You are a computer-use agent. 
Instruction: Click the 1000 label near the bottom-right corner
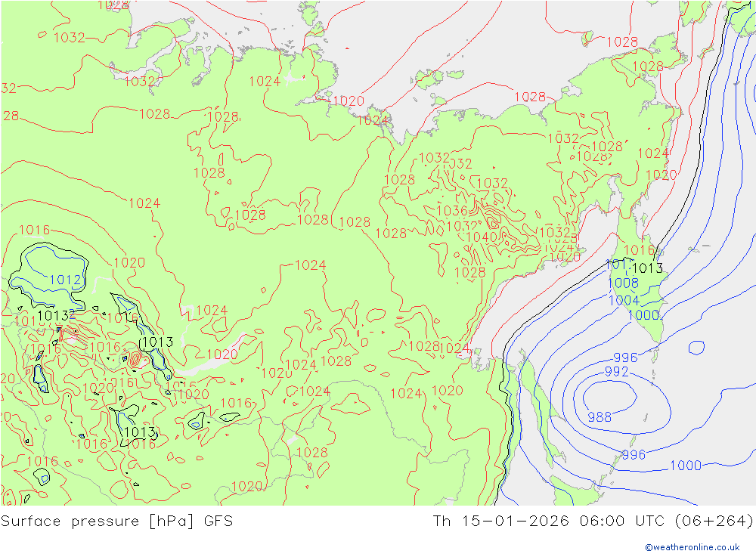click(686, 466)
